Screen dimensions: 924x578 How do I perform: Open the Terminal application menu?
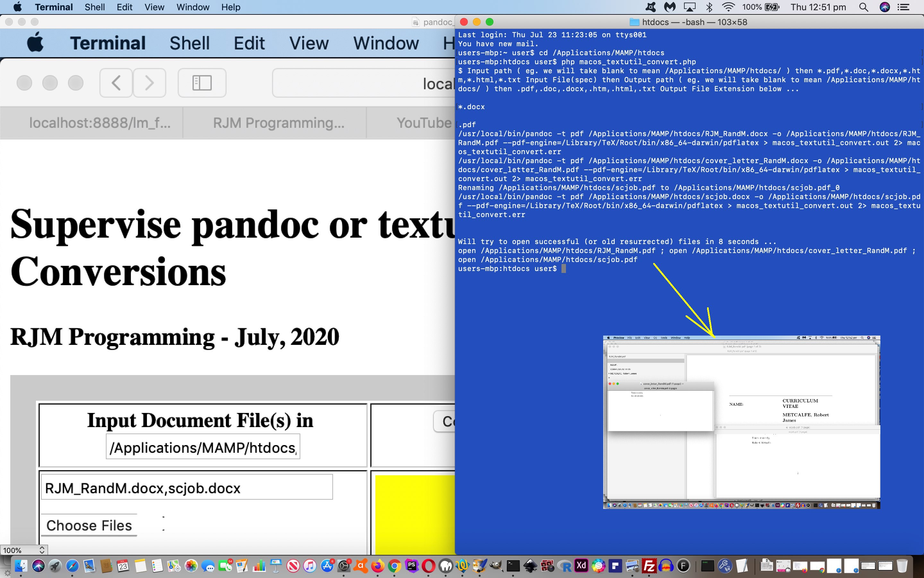(x=54, y=7)
